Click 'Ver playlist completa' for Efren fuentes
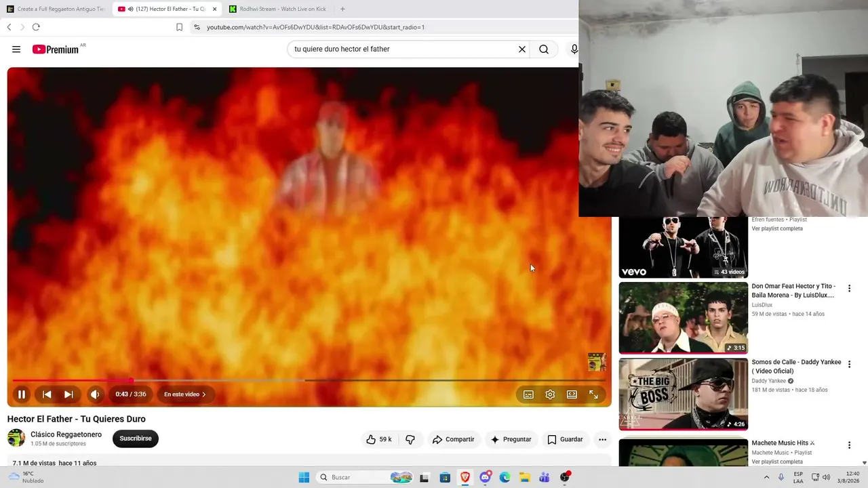 click(777, 228)
